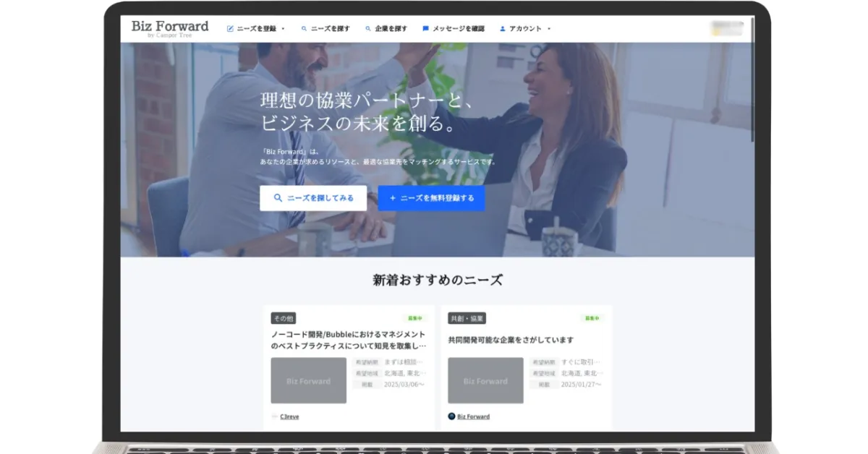Open the C3reve company link
868x454 pixels.
pos(289,416)
